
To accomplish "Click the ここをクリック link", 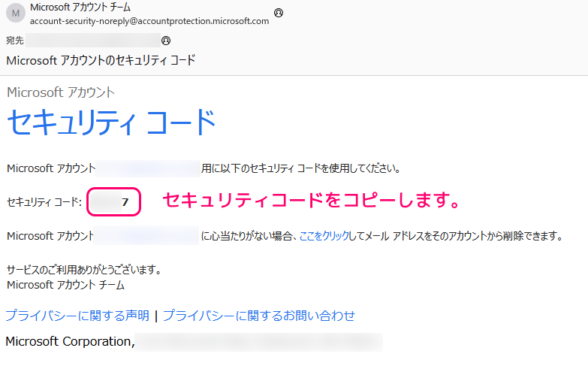I will tap(324, 236).
